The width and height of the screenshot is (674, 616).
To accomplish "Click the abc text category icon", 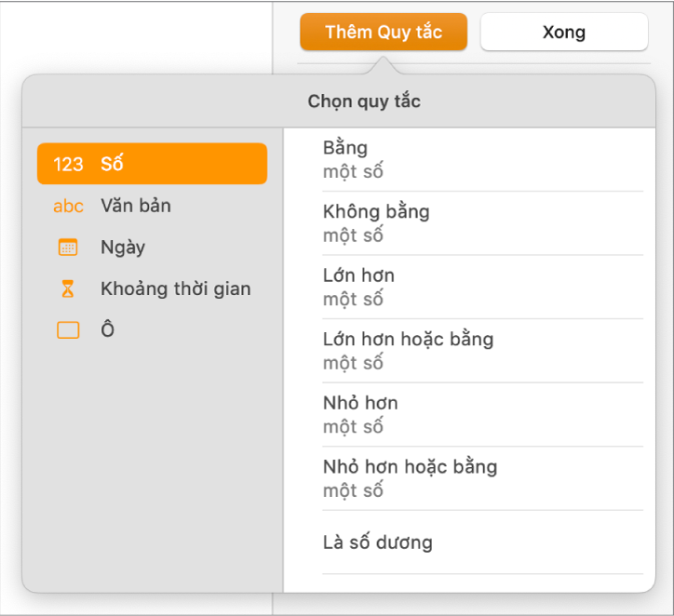I will pyautogui.click(x=68, y=206).
